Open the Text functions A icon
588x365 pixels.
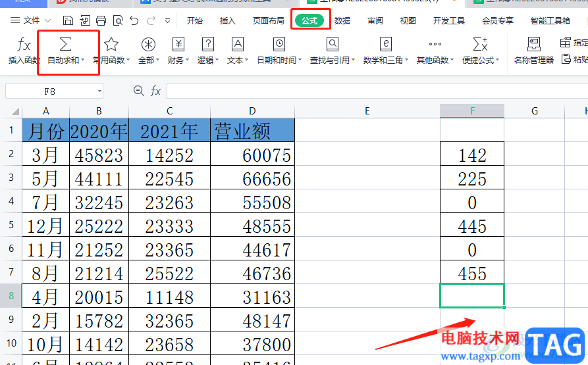tap(238, 44)
